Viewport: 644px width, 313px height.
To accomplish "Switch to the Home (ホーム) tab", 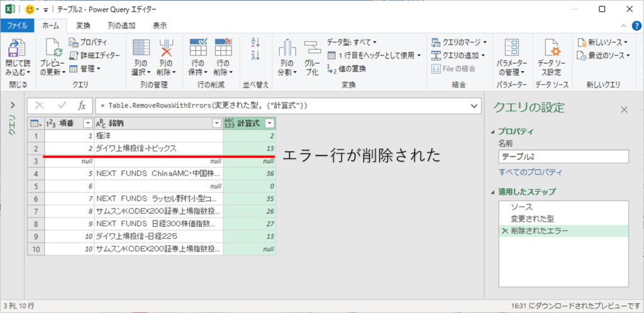I will (x=50, y=26).
